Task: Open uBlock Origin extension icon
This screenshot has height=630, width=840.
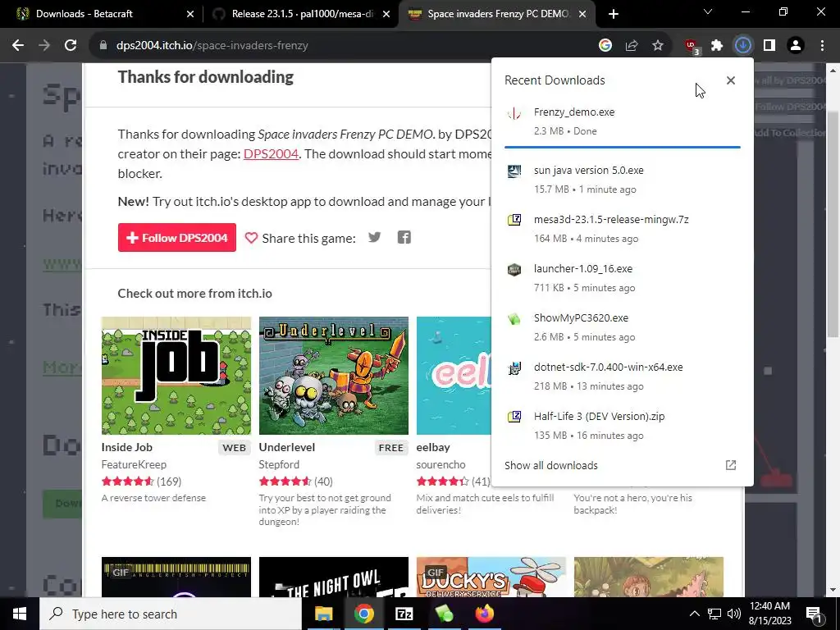Action: pos(692,46)
